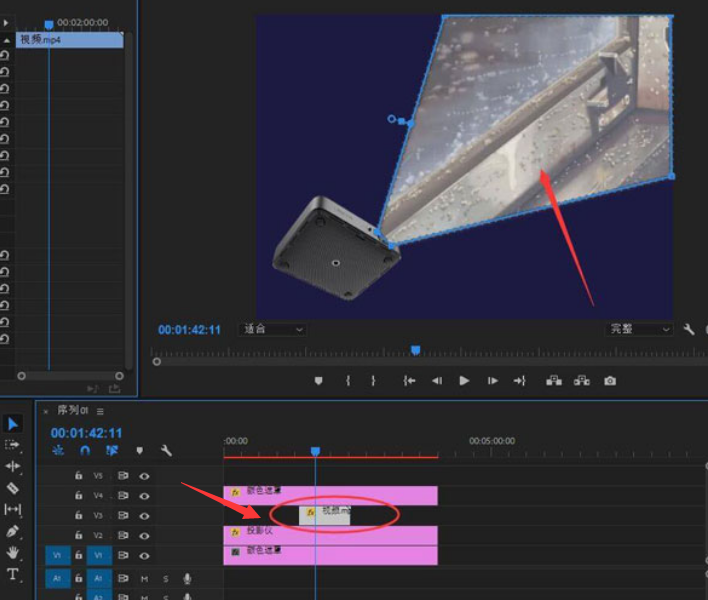Screen dimensions: 708x600
Task: Click the program monitor playhead marker
Action: click(x=416, y=350)
